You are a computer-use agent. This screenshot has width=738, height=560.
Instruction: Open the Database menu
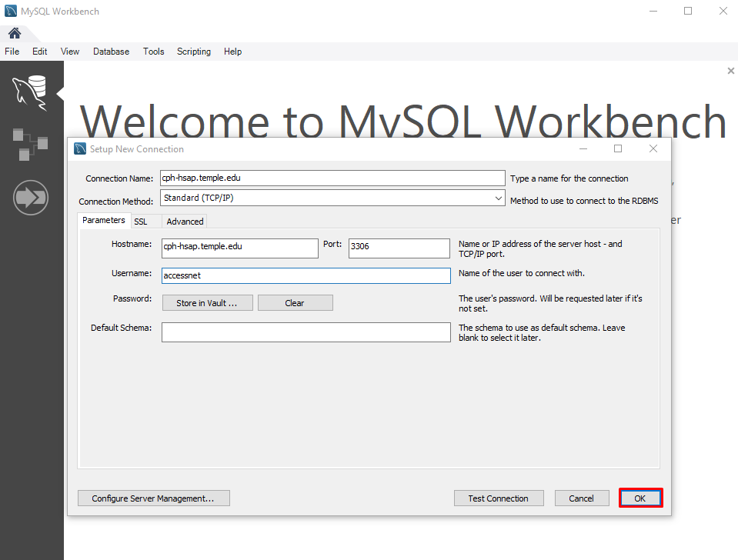click(x=111, y=52)
